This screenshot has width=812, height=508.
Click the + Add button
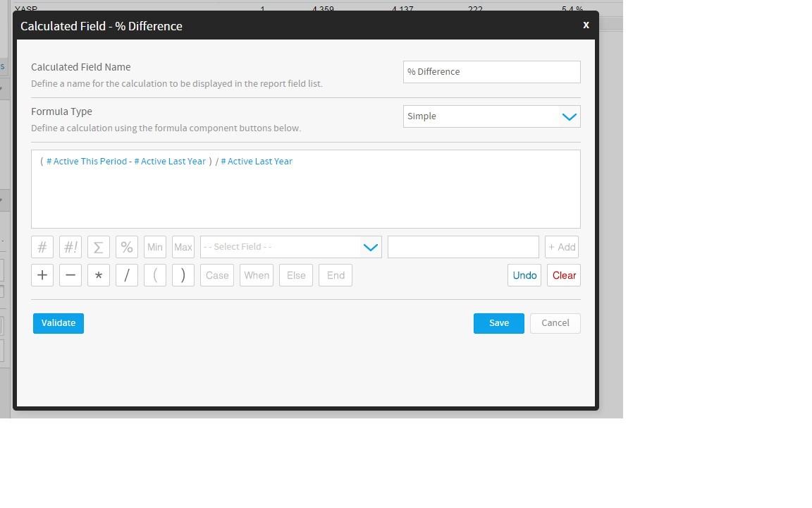tap(562, 247)
